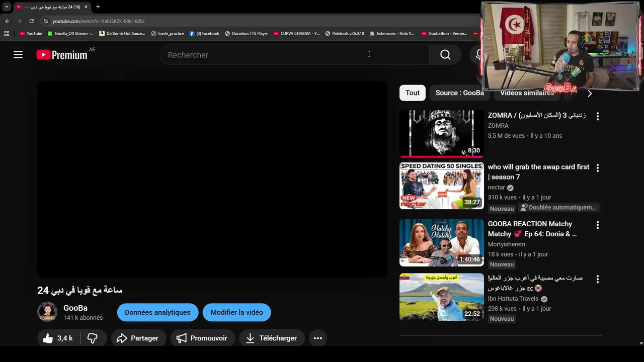Screen dimensions: 644x362
Task: Open more actions three-dot menu below video
Action: tap(318, 338)
